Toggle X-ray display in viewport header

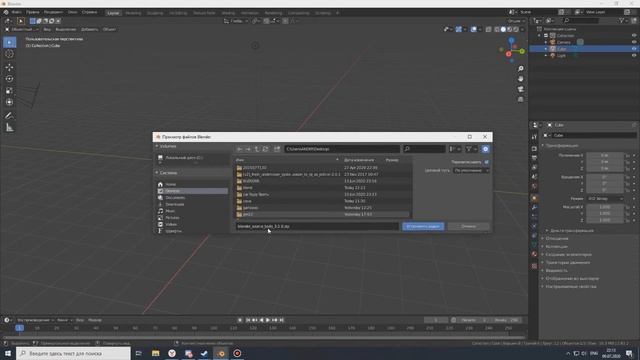(489, 29)
